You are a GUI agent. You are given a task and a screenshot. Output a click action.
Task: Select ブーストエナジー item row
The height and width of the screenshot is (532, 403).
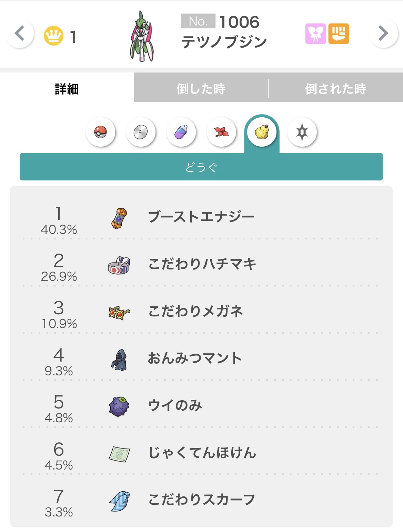point(201,217)
